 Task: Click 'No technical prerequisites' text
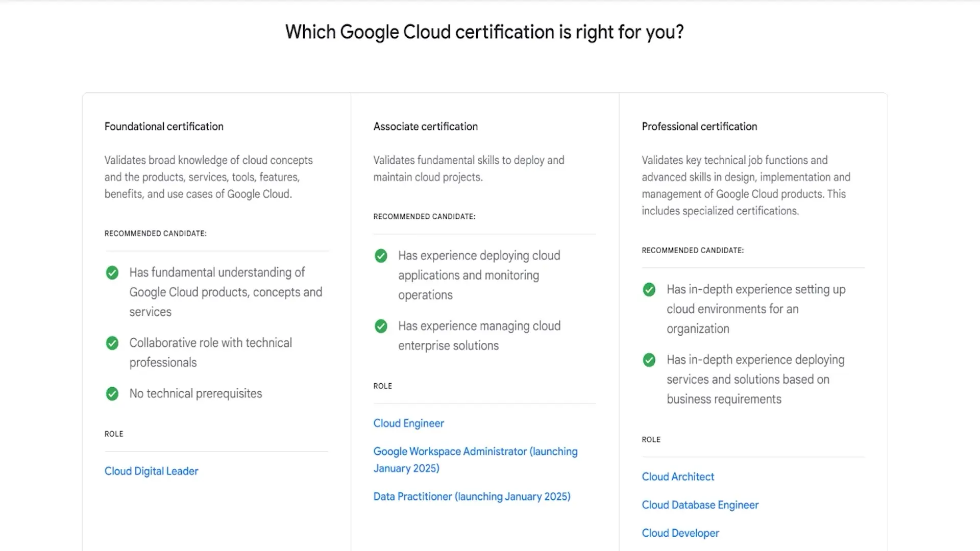[195, 393]
